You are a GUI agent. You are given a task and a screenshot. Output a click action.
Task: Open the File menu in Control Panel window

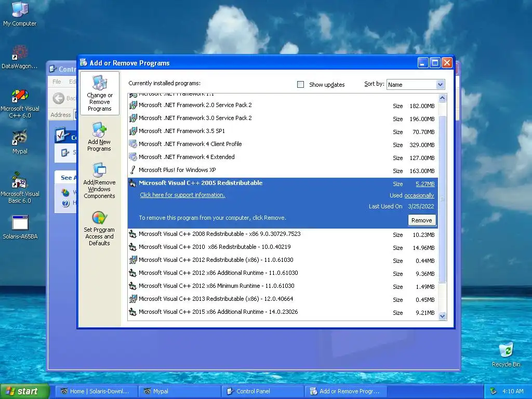coord(57,82)
